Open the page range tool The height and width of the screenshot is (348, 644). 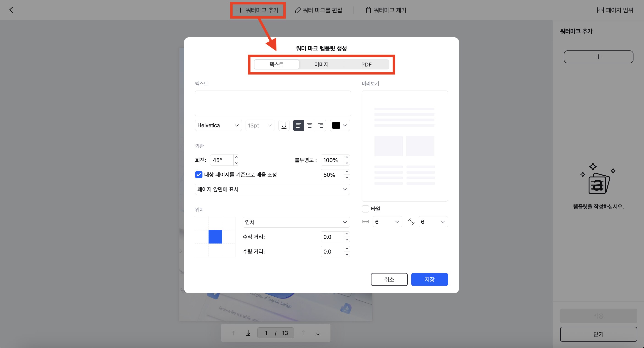pos(615,10)
